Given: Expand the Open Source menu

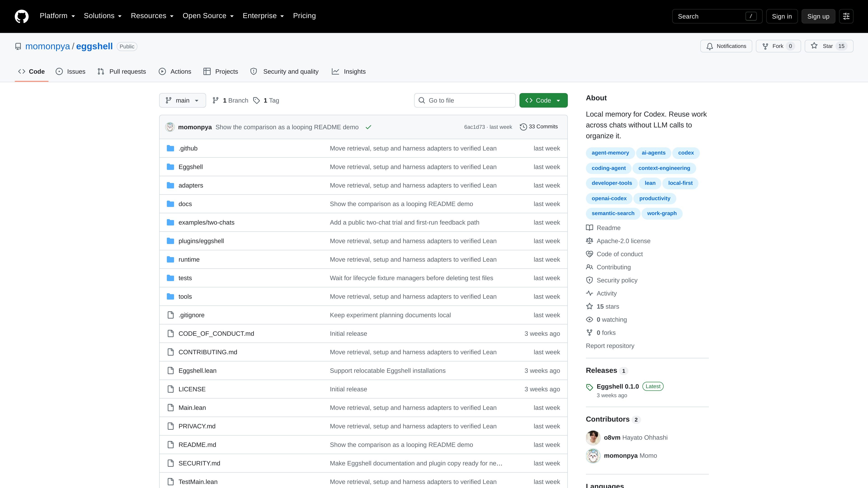Looking at the screenshot, I should (208, 16).
